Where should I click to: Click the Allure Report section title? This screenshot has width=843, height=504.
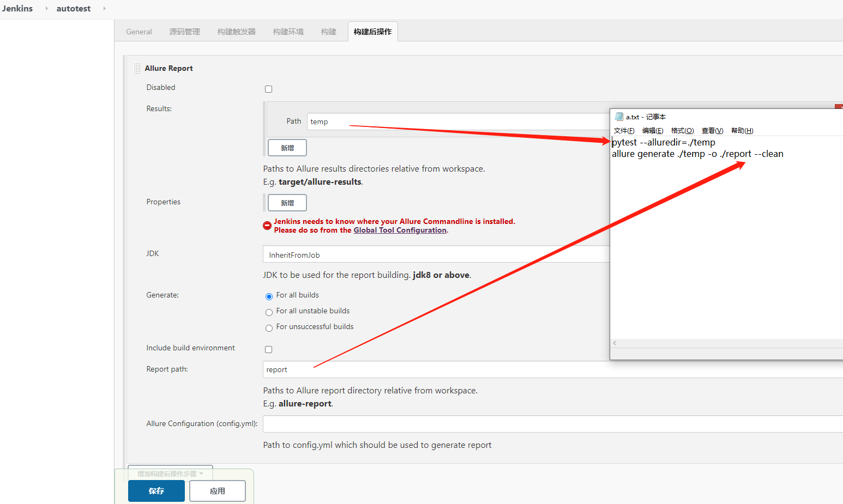[x=168, y=68]
